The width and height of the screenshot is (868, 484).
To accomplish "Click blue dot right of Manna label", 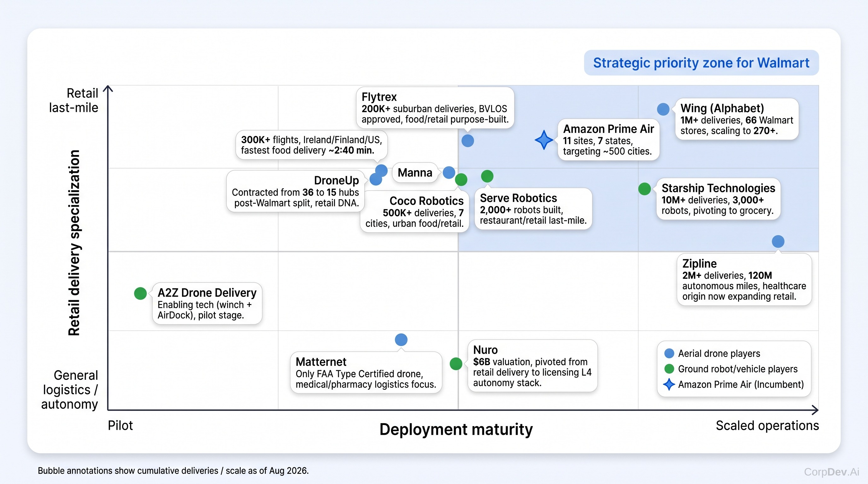I will (449, 172).
